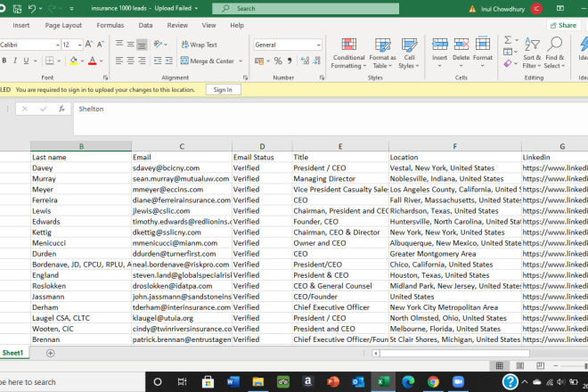
Task: Click the Undo arrow icon
Action: click(x=32, y=8)
